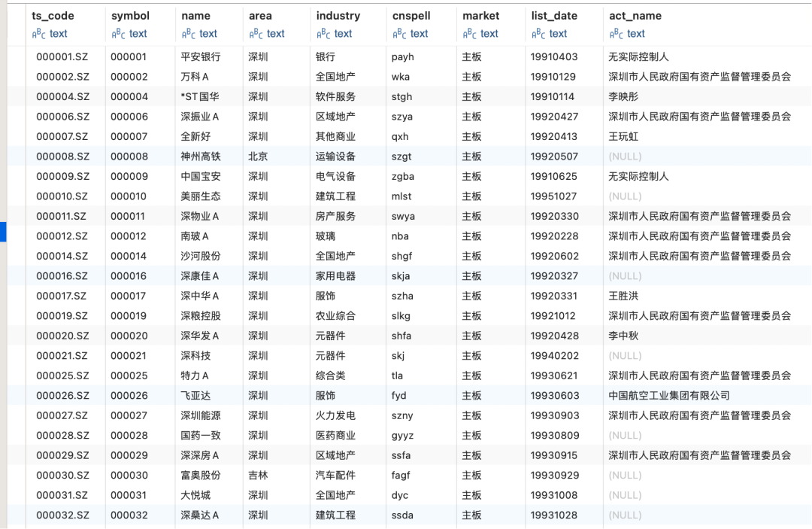Select NULL act_name in row 000008.SZ

[625, 157]
